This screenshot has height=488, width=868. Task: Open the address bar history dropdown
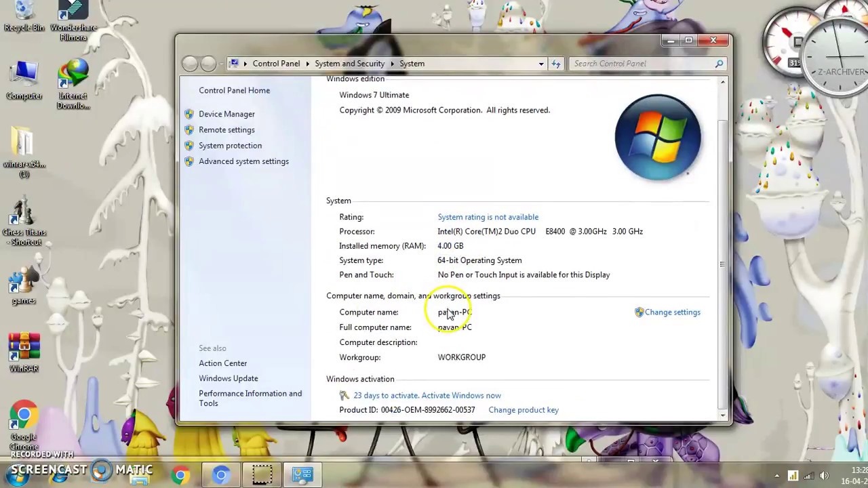(541, 64)
